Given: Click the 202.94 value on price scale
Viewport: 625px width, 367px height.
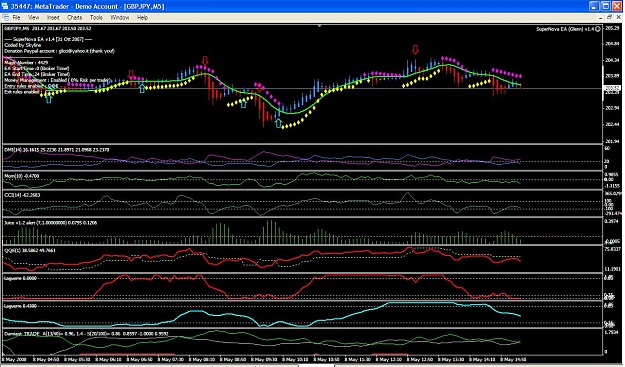Looking at the screenshot, I should (612, 108).
